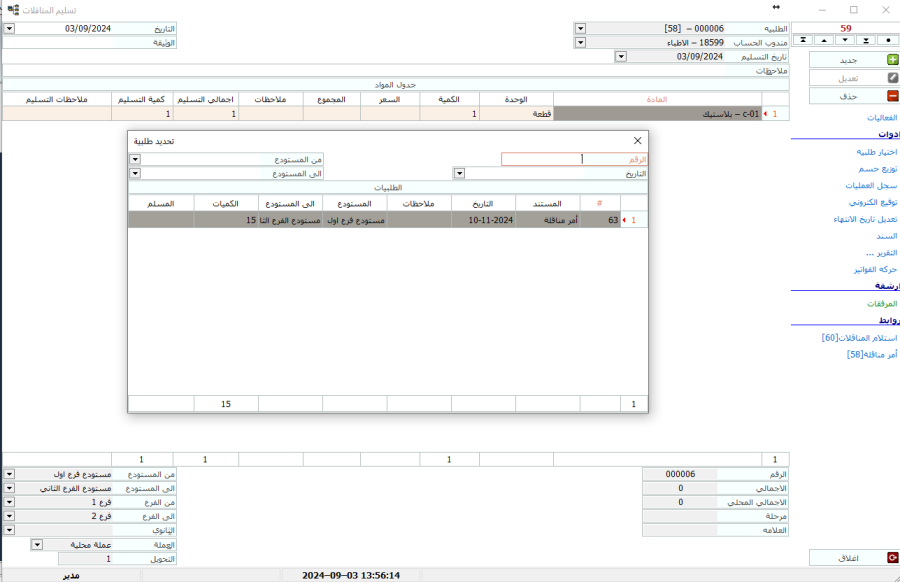Open the مندوب الحساب dropdown arrow

(580, 42)
